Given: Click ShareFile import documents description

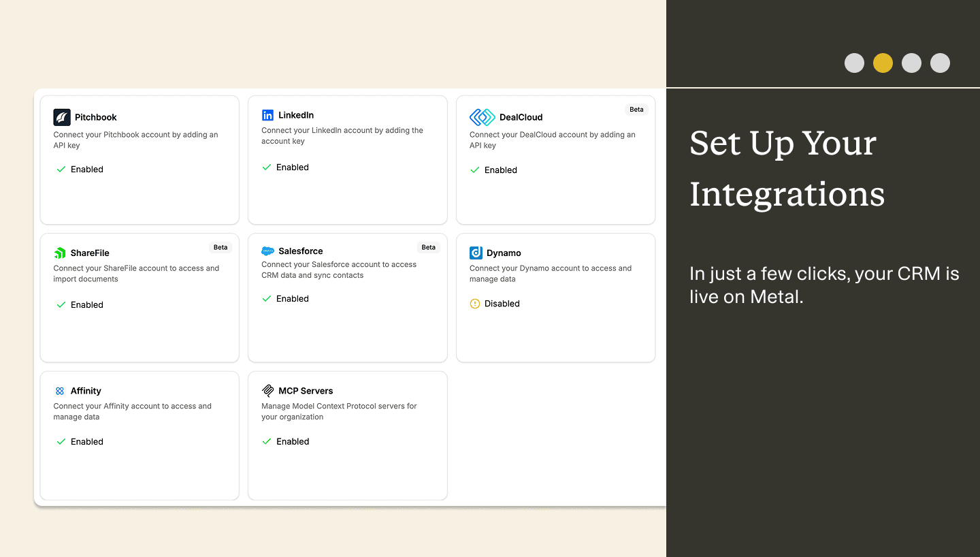Looking at the screenshot, I should click(137, 274).
